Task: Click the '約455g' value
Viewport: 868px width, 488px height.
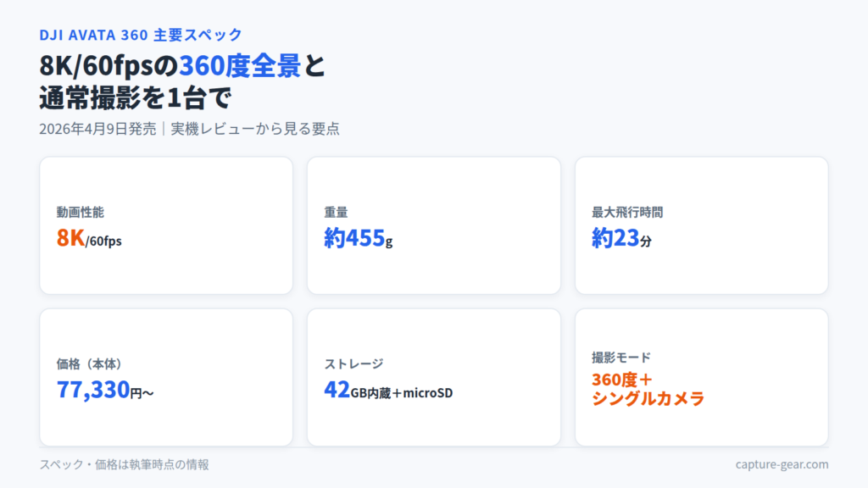Action: 359,238
